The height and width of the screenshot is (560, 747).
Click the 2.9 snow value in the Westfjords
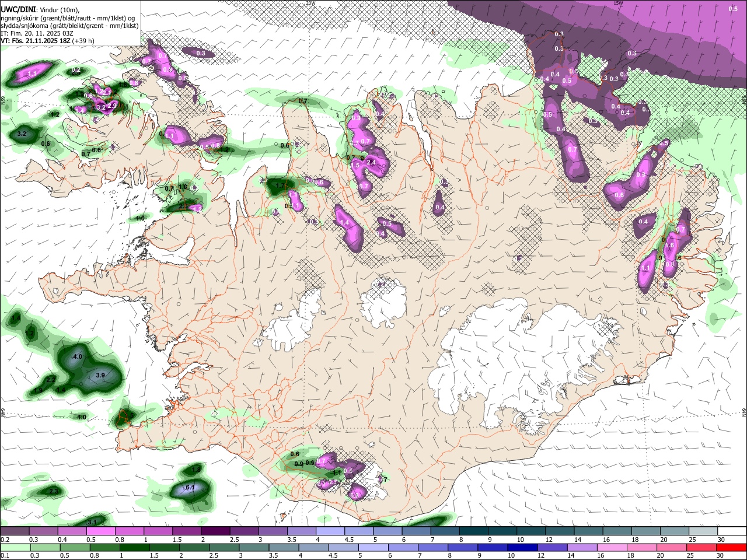pyautogui.click(x=113, y=104)
